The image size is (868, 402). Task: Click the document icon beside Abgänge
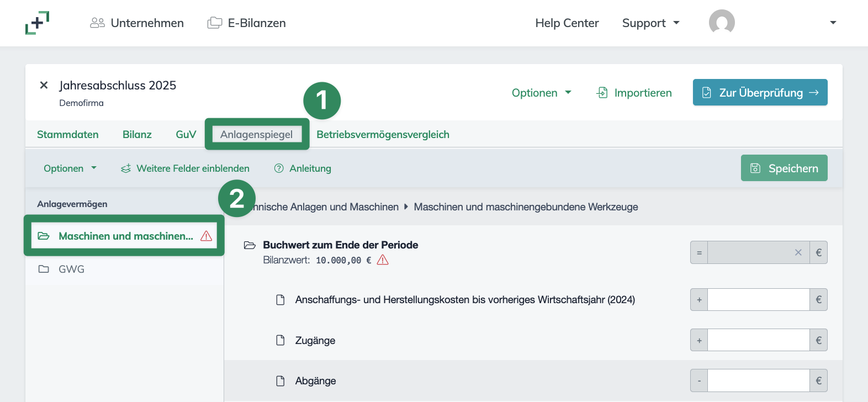coord(280,381)
